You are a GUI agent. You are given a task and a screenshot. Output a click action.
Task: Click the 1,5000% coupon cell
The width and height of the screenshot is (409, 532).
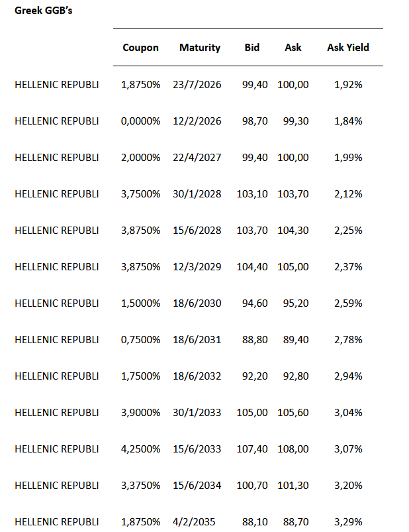[x=140, y=303]
